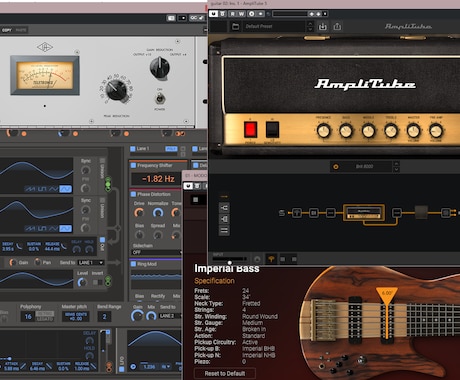Image resolution: width=460 pixels, height=380 pixels.
Task: Adjust the Ring Mod Gain knob
Action: pyautogui.click(x=137, y=315)
